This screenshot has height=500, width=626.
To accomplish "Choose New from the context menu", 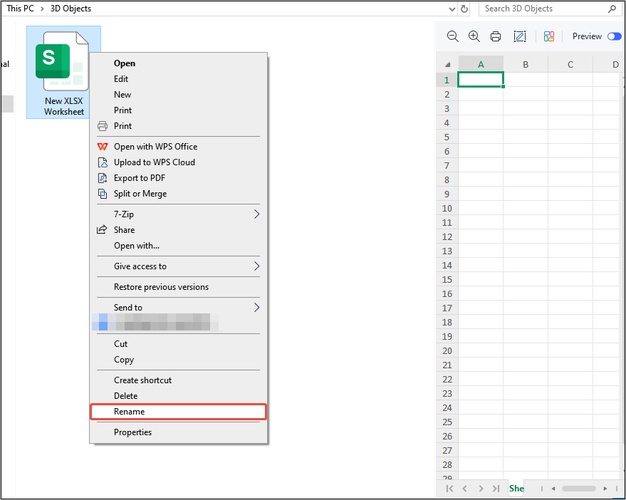I will [x=178, y=95].
